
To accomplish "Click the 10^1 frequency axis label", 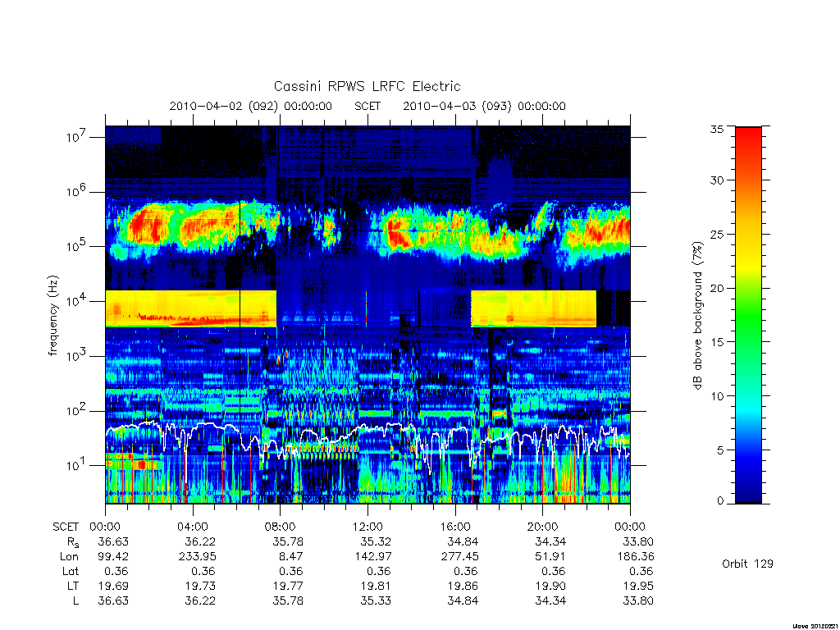I will [76, 464].
